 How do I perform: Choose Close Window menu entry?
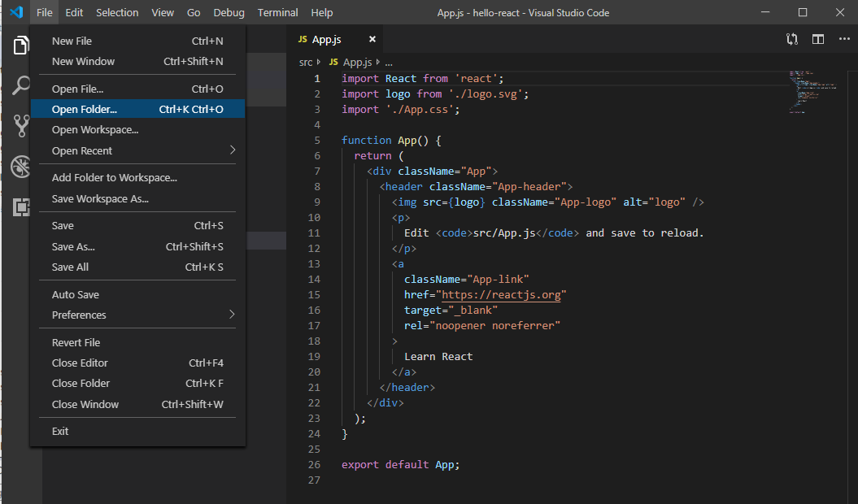137,404
